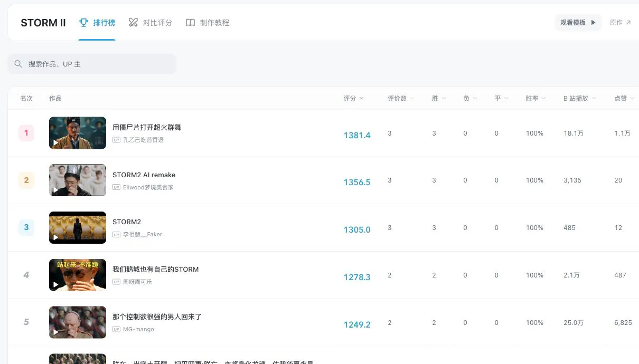Click the 观看模板 play button
The width and height of the screenshot is (639, 364).
(x=578, y=23)
